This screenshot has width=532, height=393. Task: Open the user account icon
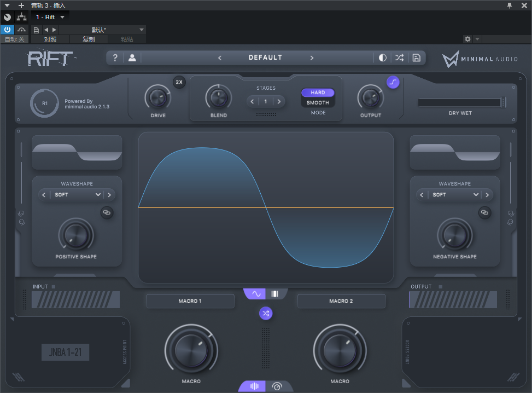coord(132,57)
